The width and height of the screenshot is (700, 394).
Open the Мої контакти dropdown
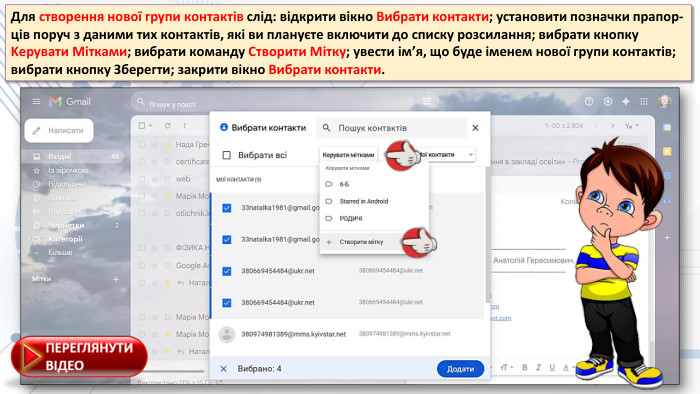tap(445, 154)
